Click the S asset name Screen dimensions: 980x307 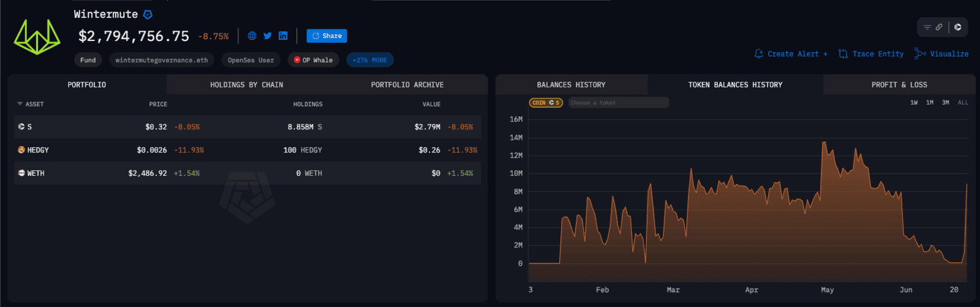click(x=29, y=127)
